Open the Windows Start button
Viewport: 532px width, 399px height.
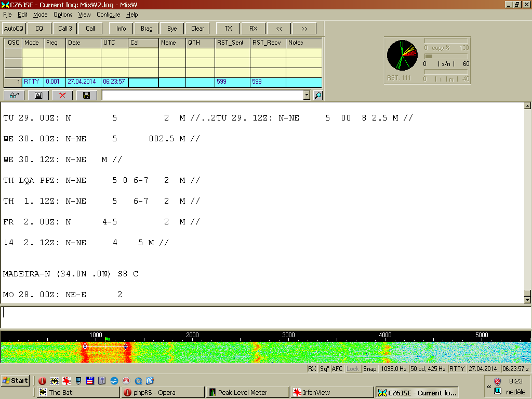tap(15, 381)
